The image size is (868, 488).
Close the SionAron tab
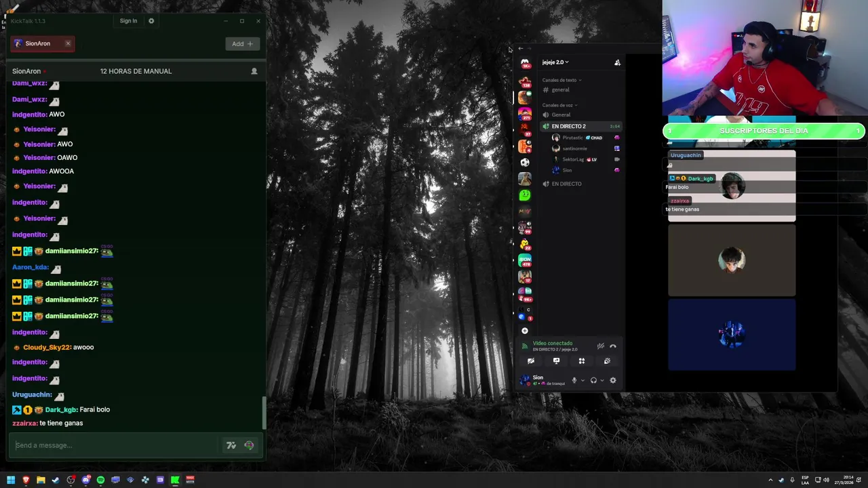click(68, 43)
